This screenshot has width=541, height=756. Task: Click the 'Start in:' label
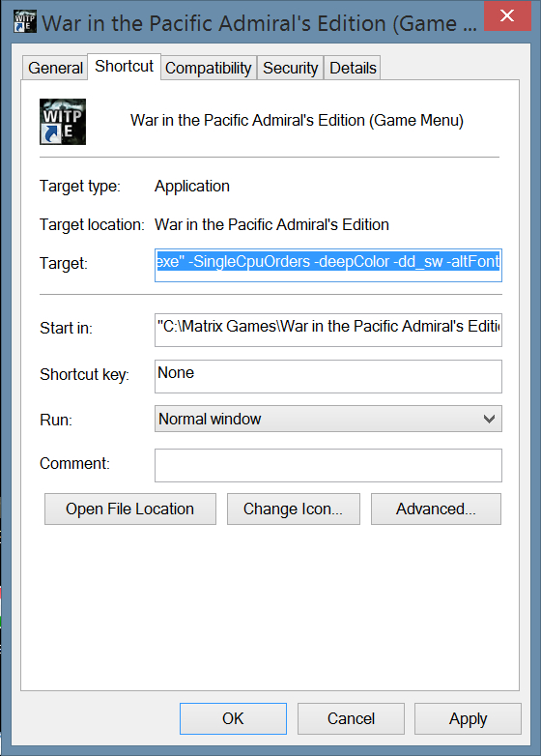pos(66,328)
